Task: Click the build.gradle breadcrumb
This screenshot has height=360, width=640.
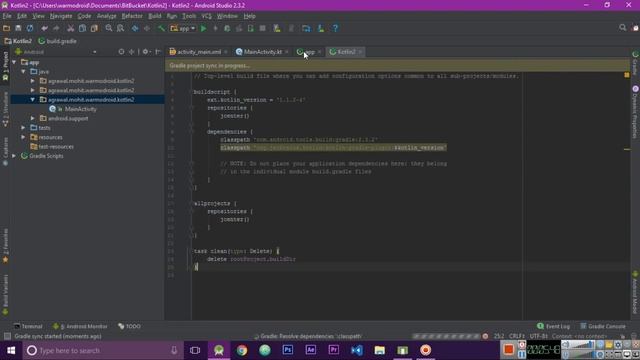Action: pos(58,41)
